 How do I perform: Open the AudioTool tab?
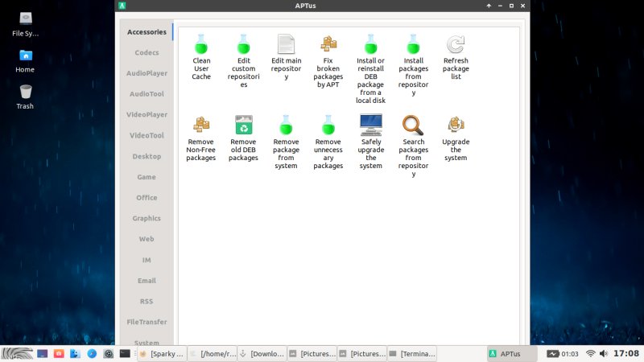click(x=147, y=94)
